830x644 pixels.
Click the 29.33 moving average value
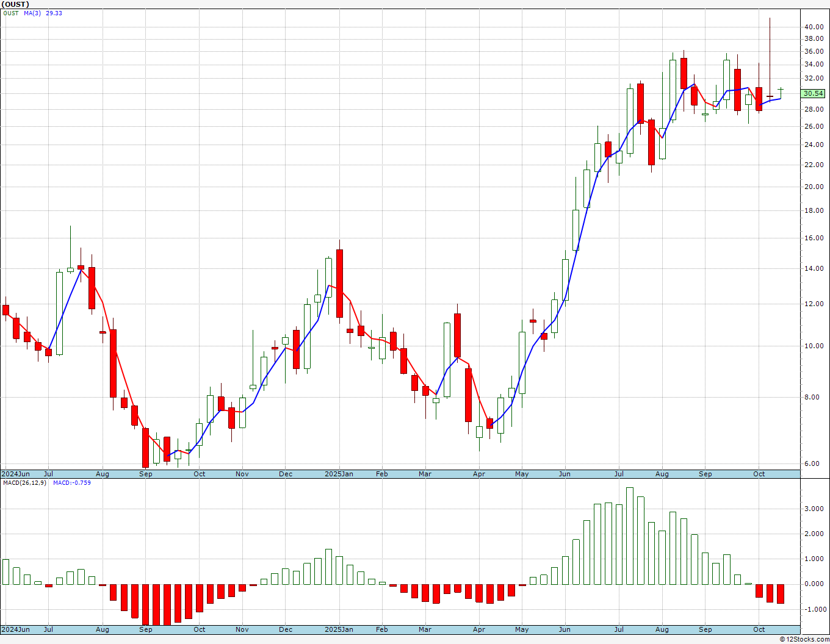coord(54,13)
